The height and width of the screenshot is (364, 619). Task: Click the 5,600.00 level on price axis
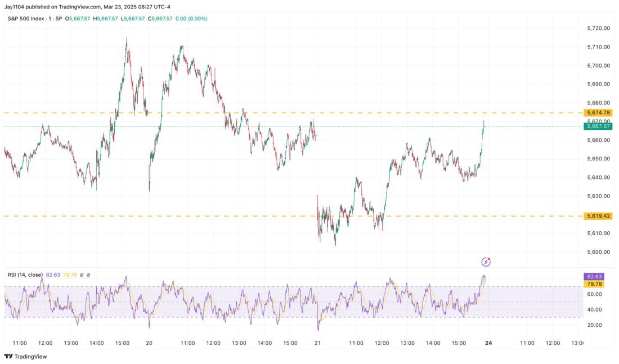pyautogui.click(x=598, y=252)
